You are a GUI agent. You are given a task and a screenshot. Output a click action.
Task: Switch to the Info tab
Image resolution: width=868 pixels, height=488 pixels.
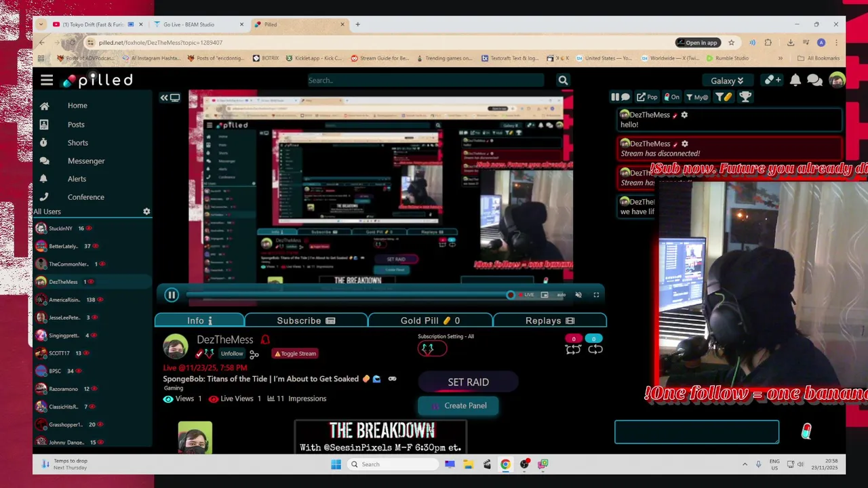[199, 321]
